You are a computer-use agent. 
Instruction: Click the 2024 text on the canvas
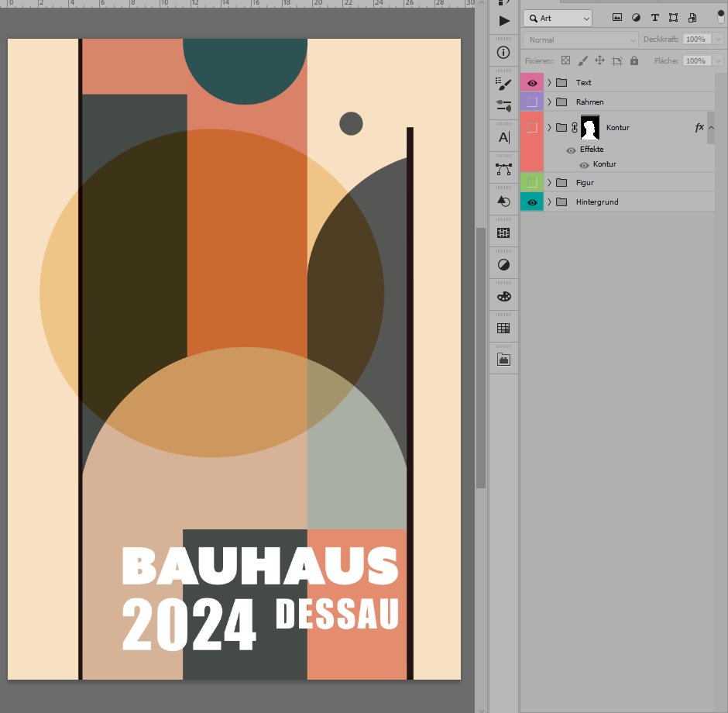pyautogui.click(x=188, y=625)
